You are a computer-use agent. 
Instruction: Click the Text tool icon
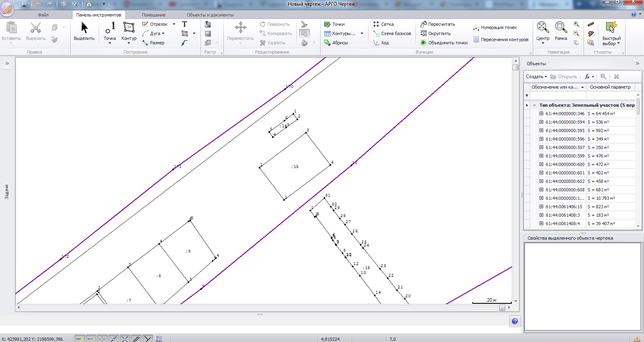(184, 24)
